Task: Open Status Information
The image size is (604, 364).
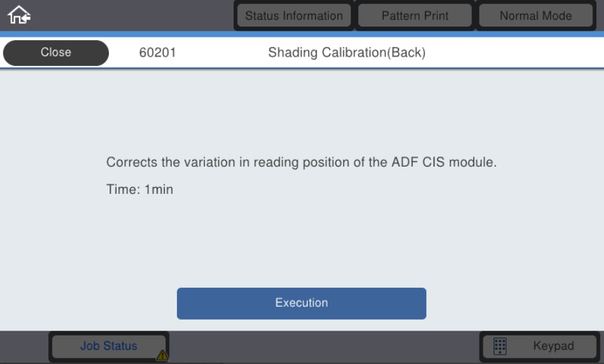Action: click(x=294, y=16)
